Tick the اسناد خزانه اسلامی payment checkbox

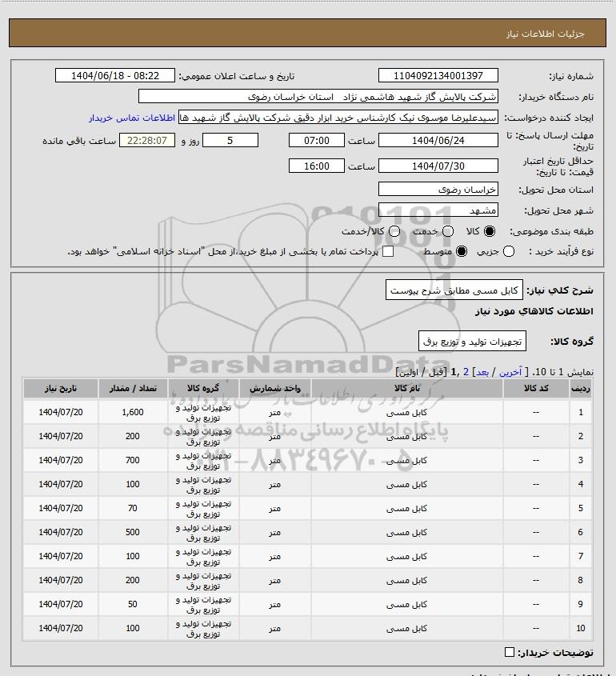click(388, 251)
